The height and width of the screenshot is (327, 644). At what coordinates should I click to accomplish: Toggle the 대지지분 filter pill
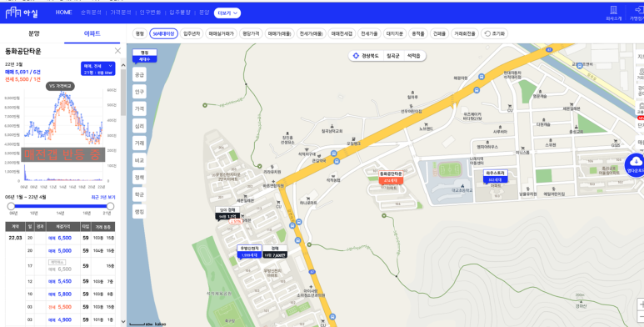coord(395,33)
